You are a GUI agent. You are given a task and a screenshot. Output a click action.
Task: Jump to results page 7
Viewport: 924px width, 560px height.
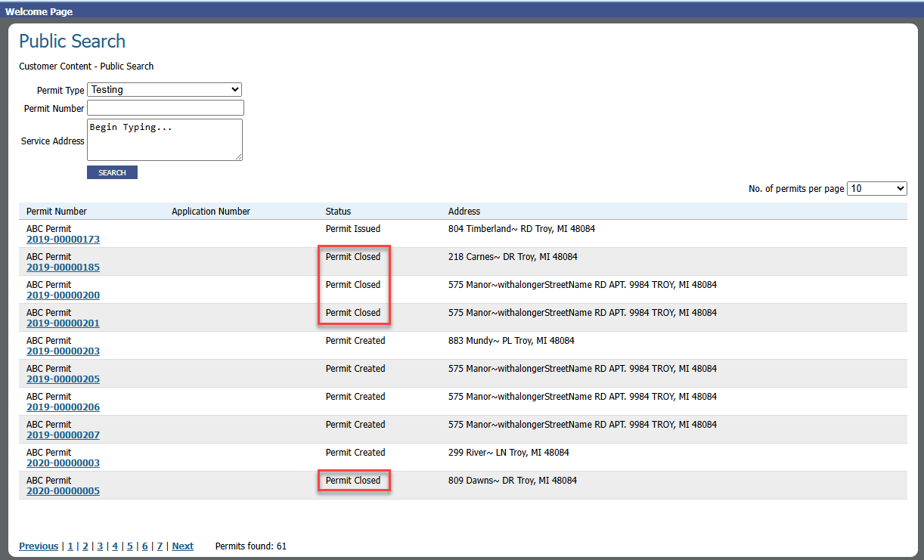pyautogui.click(x=160, y=546)
